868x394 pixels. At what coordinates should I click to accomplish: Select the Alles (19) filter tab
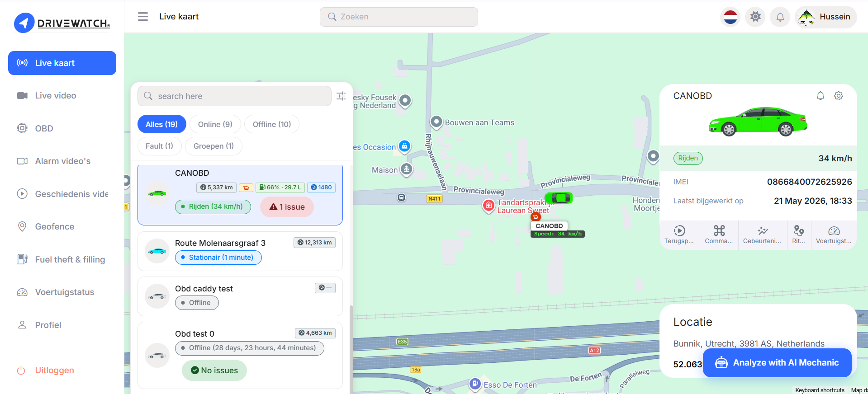[x=161, y=124]
